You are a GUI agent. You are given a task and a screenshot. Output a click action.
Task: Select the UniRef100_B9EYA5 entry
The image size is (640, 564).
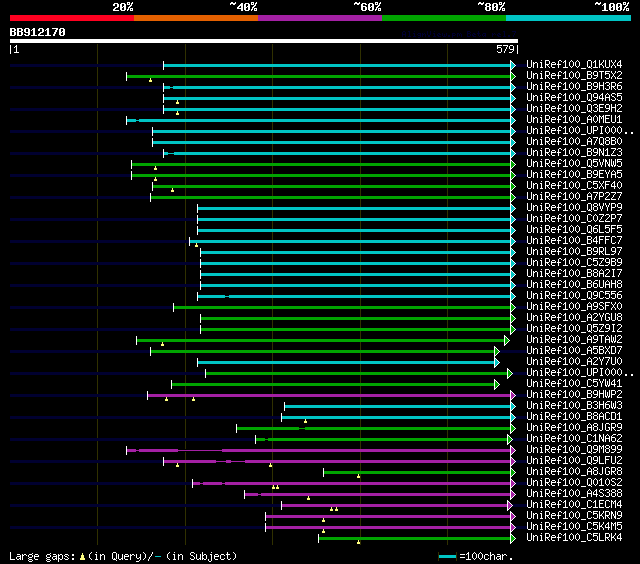pos(574,175)
